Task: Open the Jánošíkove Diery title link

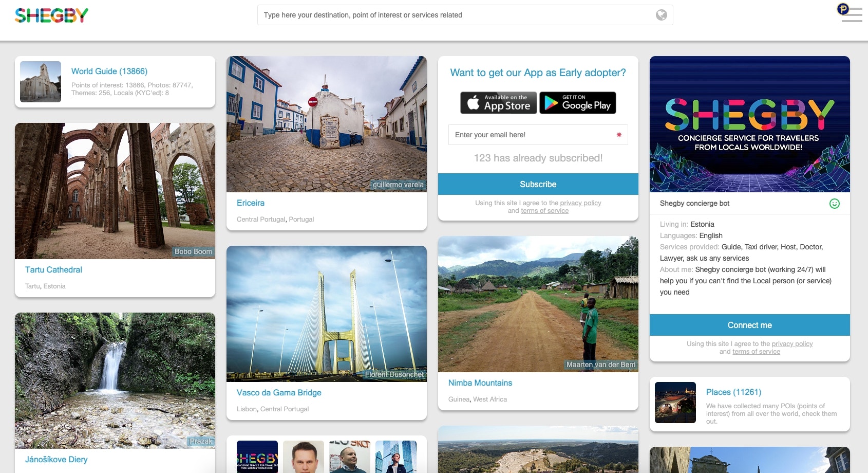Action: click(56, 460)
